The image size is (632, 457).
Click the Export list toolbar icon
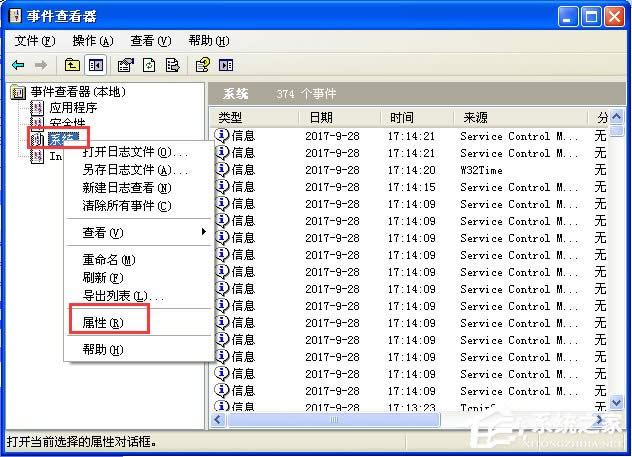pyautogui.click(x=173, y=65)
